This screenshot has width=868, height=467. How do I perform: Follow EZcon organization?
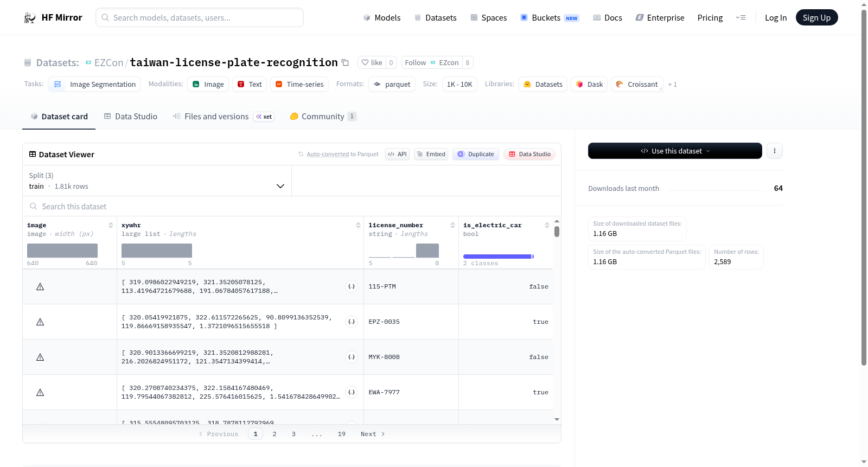click(x=432, y=62)
